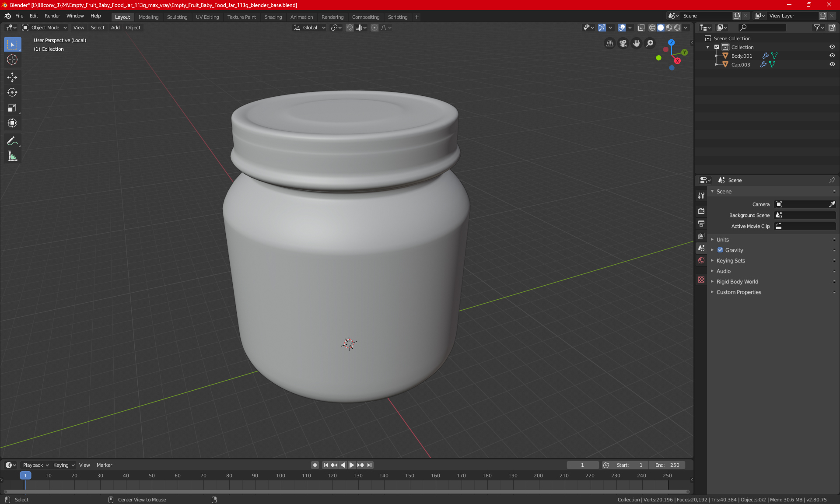Uncheck the Gravity checkbox
The height and width of the screenshot is (504, 840).
pos(720,250)
